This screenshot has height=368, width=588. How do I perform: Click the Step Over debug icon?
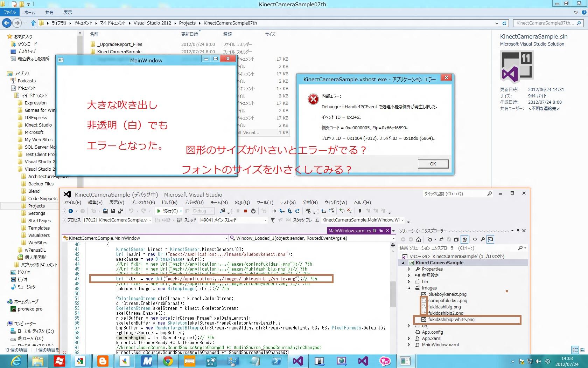pos(289,211)
